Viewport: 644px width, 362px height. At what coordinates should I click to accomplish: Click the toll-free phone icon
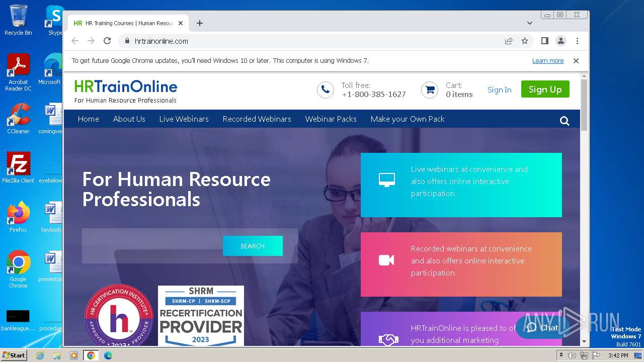(326, 90)
